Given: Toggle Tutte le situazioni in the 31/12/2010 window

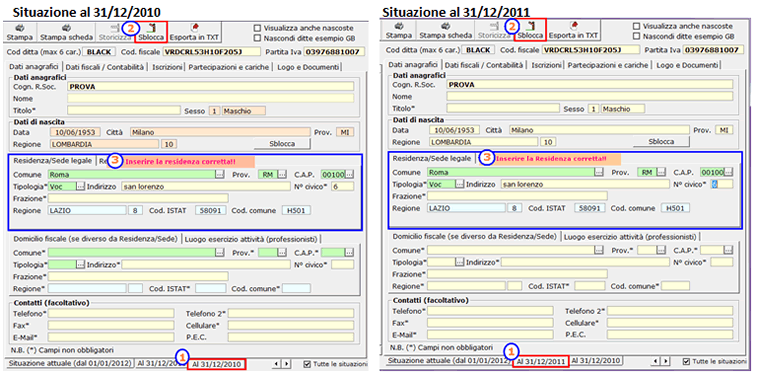Looking at the screenshot, I should click(308, 363).
